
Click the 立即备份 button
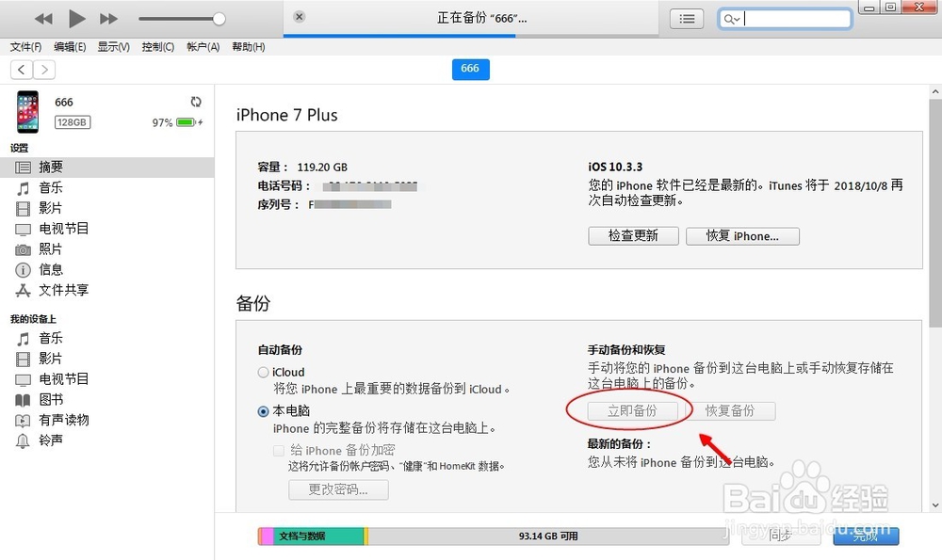coord(633,411)
